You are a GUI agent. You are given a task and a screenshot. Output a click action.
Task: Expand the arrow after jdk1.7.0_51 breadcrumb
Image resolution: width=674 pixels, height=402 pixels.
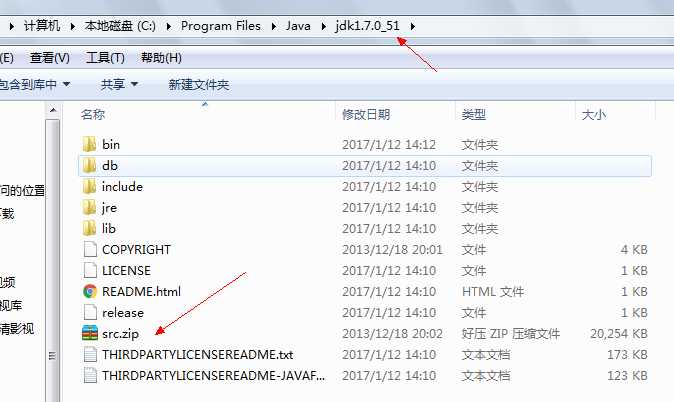coord(413,26)
